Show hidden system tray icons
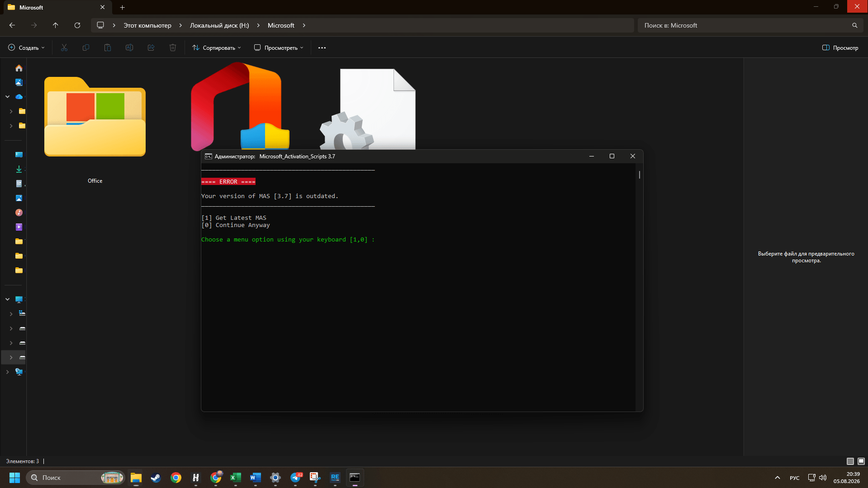Screen dimensions: 868x488 coord(778,478)
